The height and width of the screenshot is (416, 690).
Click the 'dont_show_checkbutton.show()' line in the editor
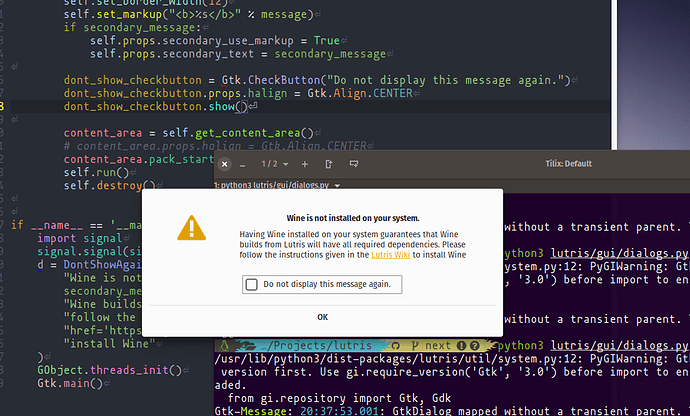pyautogui.click(x=156, y=107)
